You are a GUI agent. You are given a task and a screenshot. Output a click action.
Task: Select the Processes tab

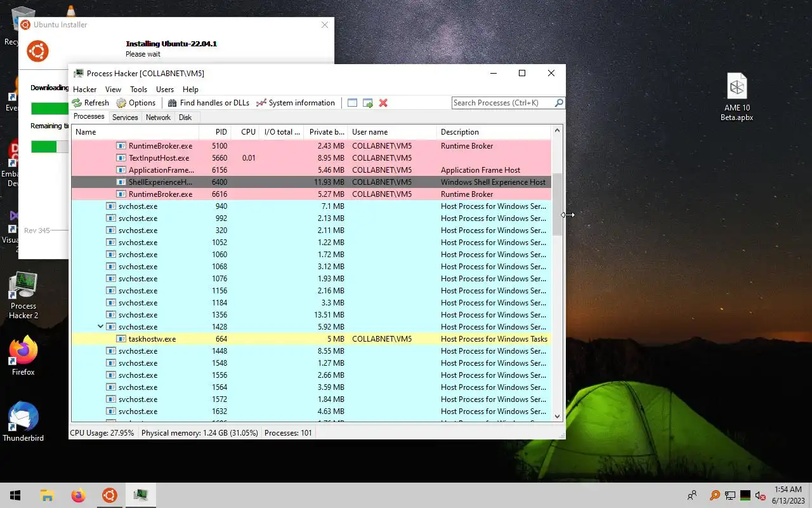click(89, 117)
